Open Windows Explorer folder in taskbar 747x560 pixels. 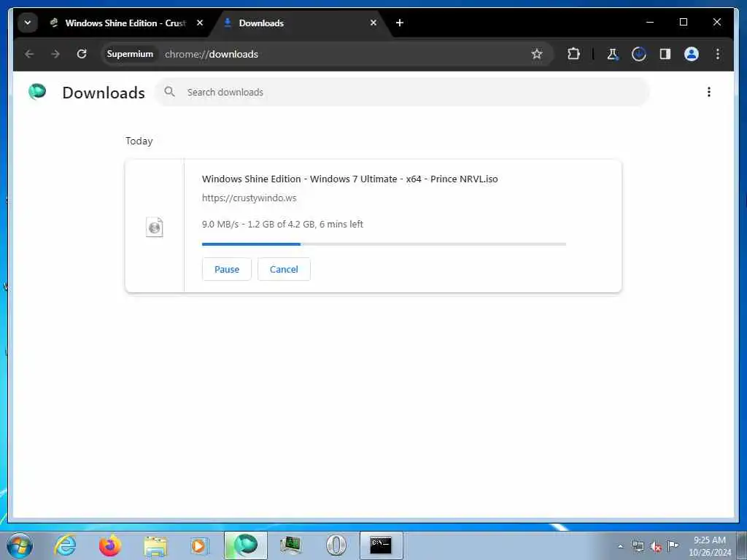point(155,545)
